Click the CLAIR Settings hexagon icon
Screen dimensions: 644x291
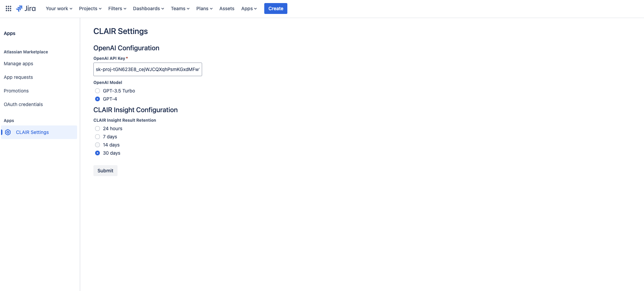[8, 132]
